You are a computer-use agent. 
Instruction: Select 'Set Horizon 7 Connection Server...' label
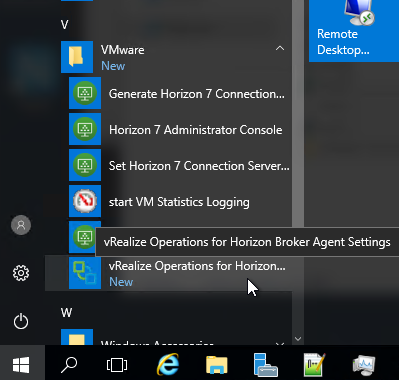(199, 166)
